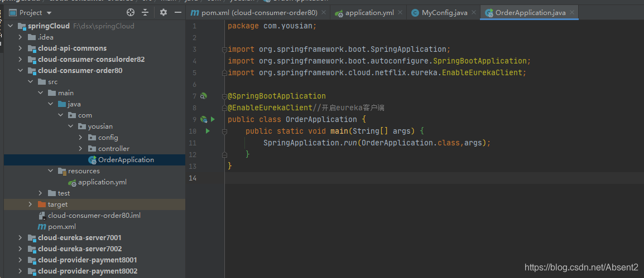The image size is (644, 278).
Task: Expand the controller package
Action: 80,148
